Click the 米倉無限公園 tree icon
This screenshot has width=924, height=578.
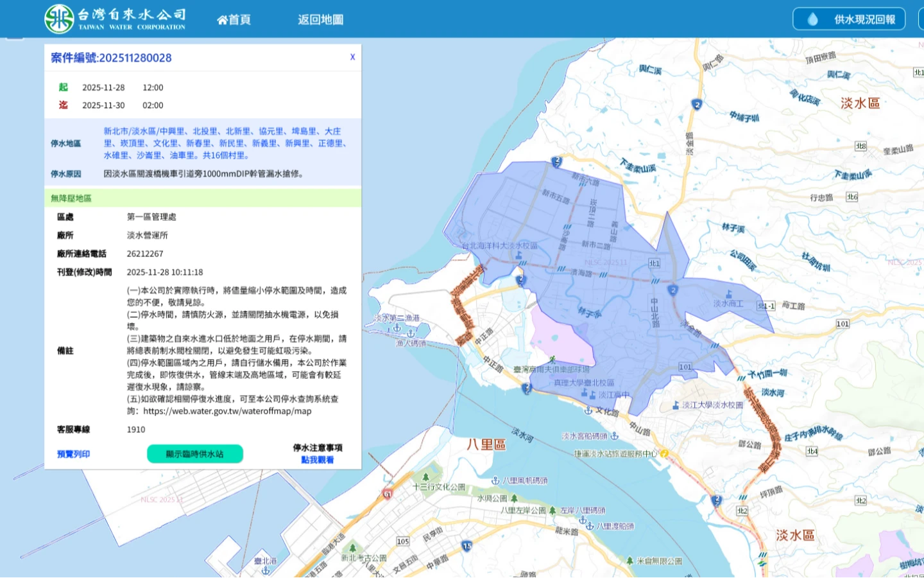tap(629, 561)
